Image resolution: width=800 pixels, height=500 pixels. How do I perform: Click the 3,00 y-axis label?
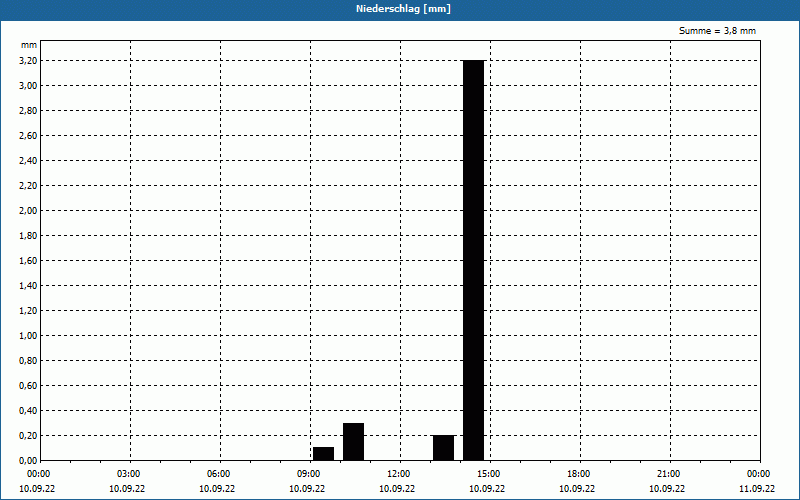pos(28,86)
